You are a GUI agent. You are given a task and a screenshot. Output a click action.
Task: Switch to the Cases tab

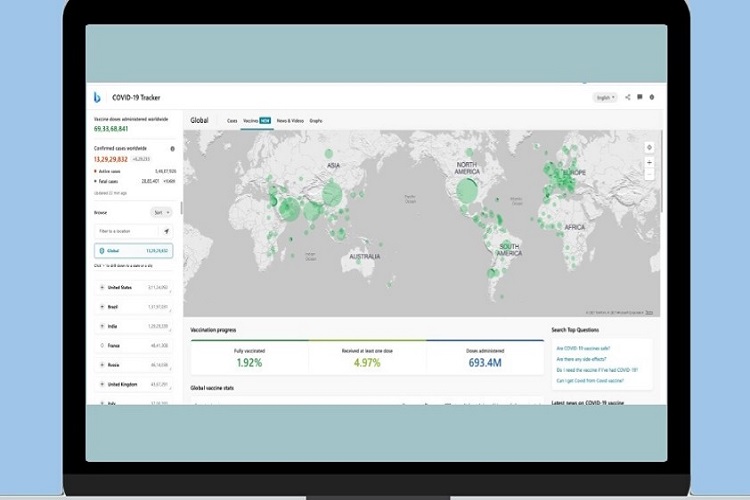tap(232, 121)
